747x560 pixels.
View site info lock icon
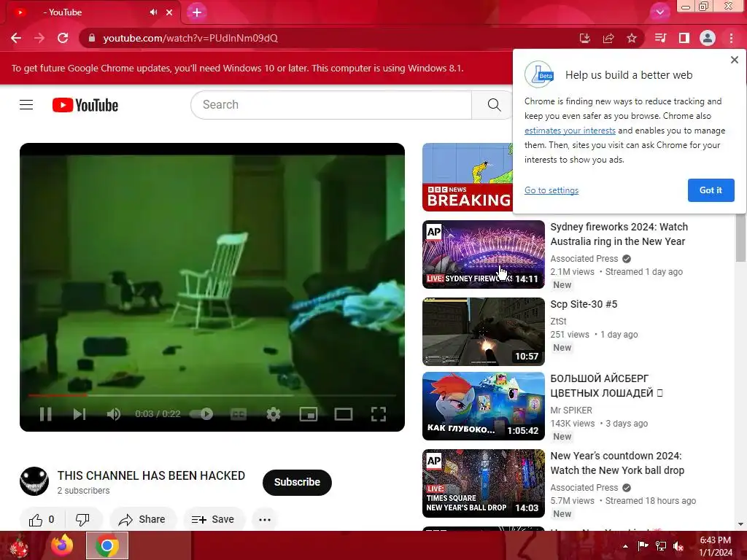click(92, 38)
